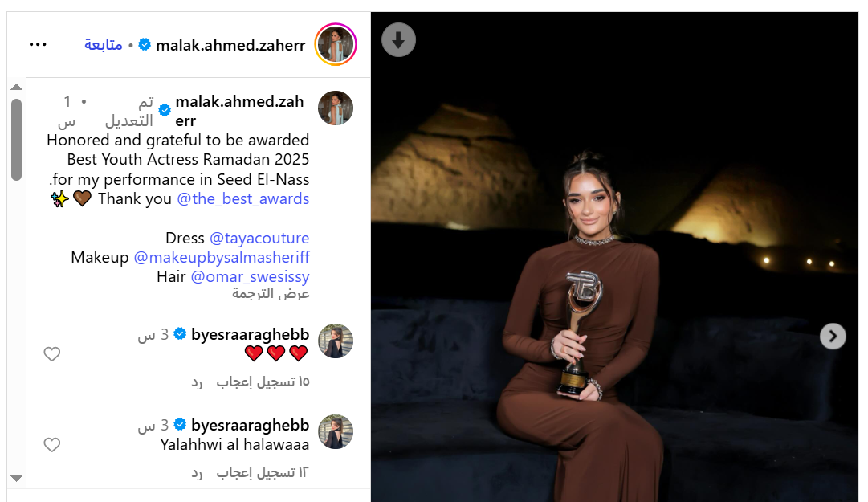
Task: Like the three red hearts comment
Action: coord(52,353)
